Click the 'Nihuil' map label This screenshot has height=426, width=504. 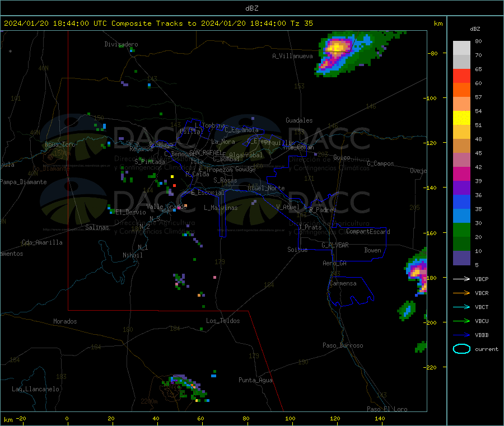click(x=132, y=255)
